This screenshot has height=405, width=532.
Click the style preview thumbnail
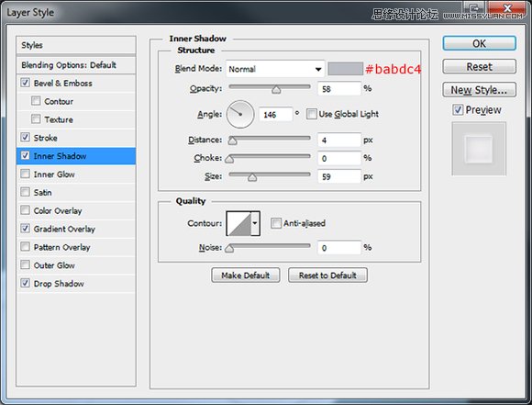(479, 149)
